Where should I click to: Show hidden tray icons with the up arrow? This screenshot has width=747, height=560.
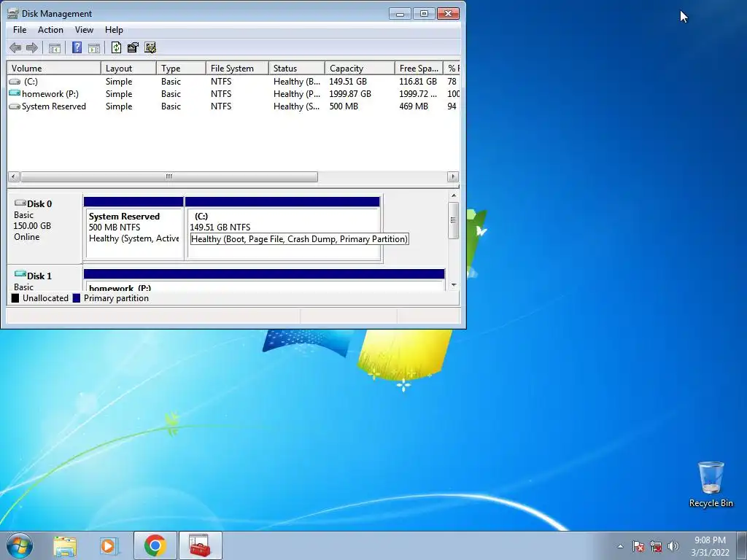point(620,546)
